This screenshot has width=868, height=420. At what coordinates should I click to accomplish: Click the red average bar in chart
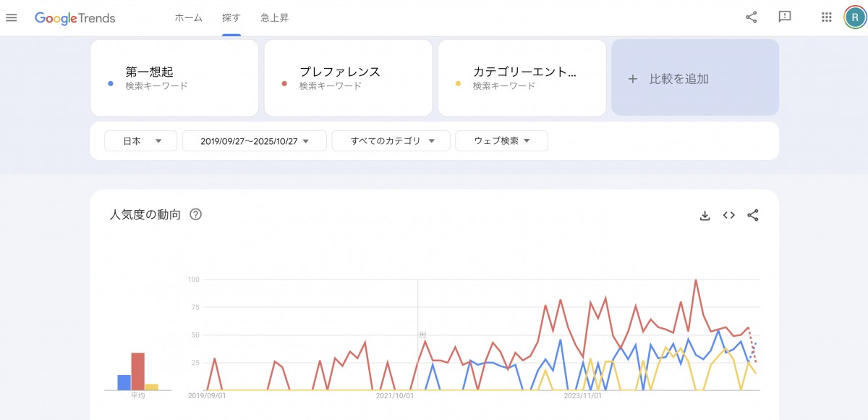tap(137, 371)
